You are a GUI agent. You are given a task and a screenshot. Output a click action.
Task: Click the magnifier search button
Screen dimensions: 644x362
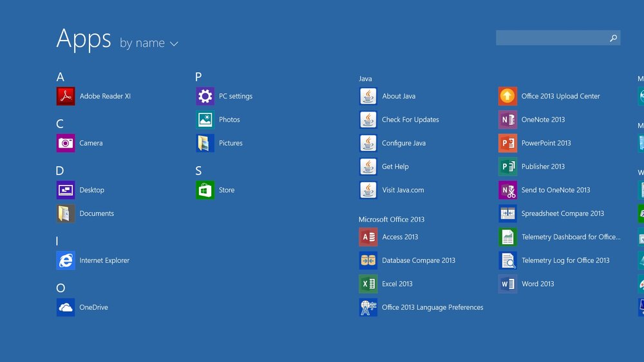pyautogui.click(x=613, y=38)
